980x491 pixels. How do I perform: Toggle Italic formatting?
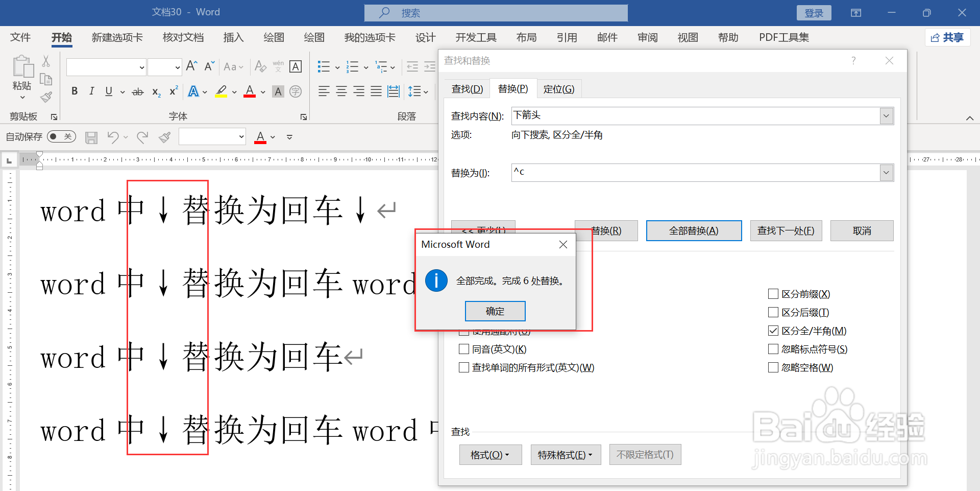coord(91,91)
